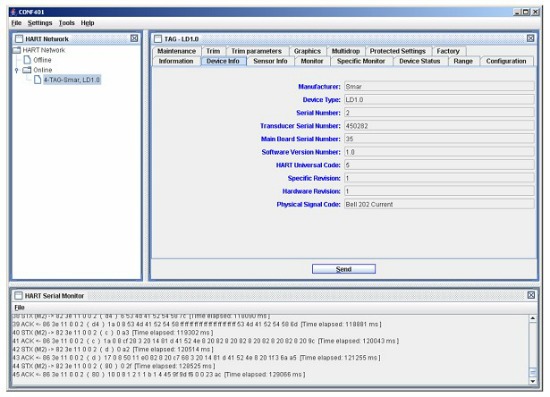Viewport: 550px width, 397px height.
Task: Click the Send button
Action: (344, 269)
